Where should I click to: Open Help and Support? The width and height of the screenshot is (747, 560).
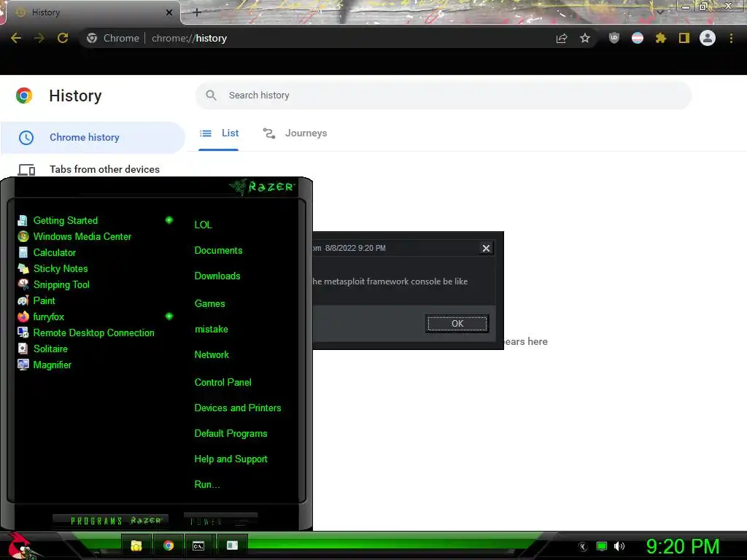(x=231, y=459)
